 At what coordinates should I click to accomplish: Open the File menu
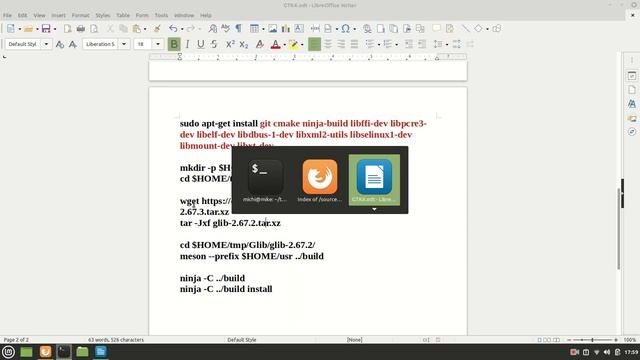7,15
